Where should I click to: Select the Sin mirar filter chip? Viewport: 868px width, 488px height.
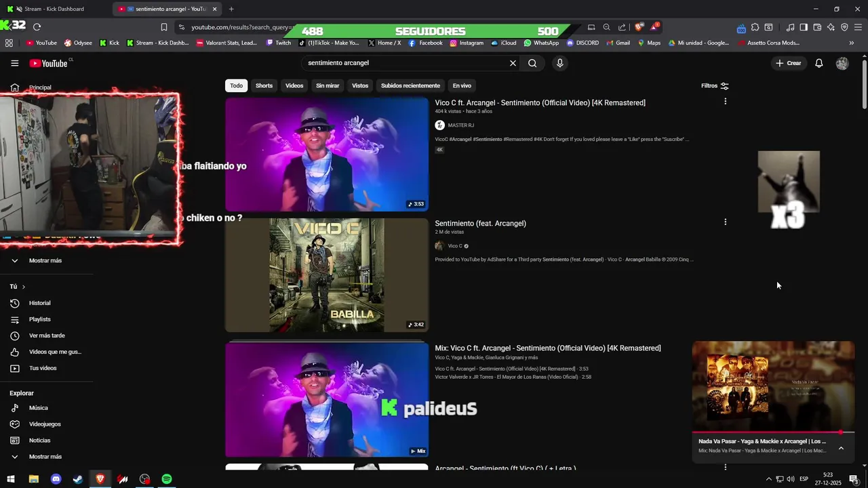(328, 86)
